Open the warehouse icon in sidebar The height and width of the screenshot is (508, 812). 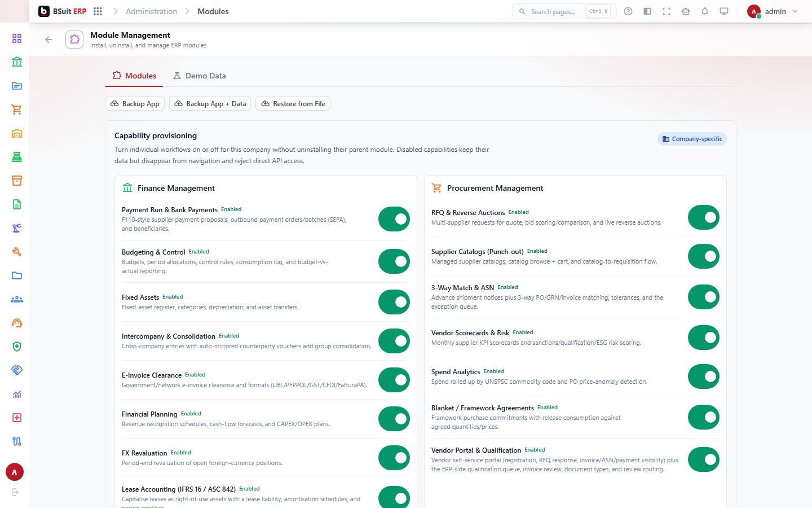(x=17, y=133)
